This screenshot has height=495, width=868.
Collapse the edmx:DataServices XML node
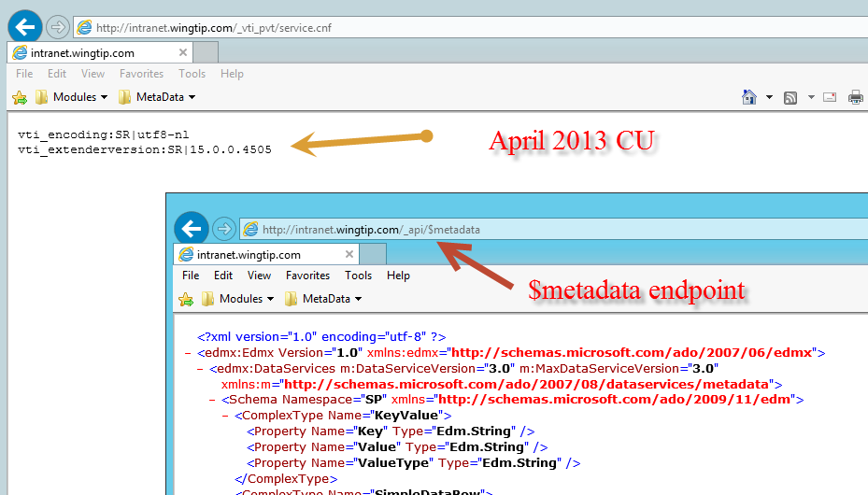200,369
